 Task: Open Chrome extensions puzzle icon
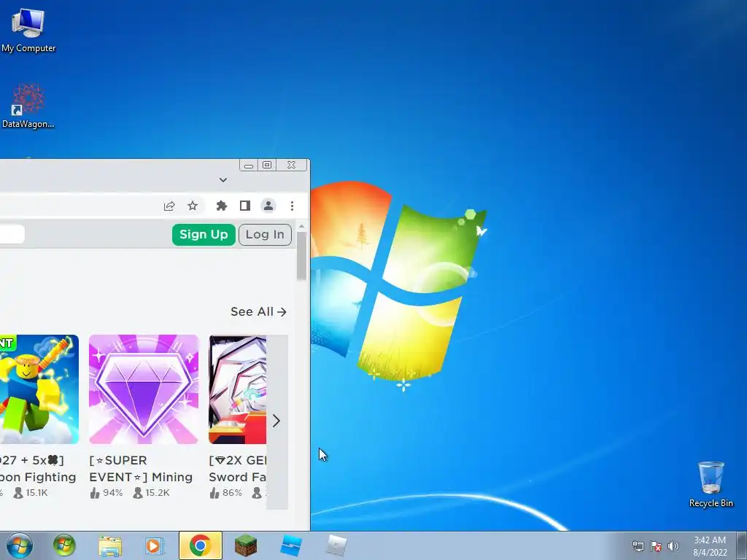point(222,206)
